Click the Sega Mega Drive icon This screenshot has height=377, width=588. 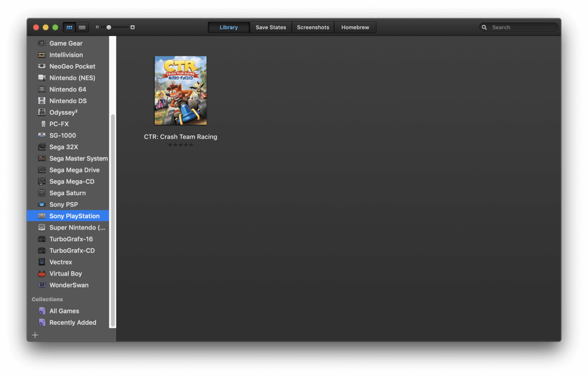point(42,170)
